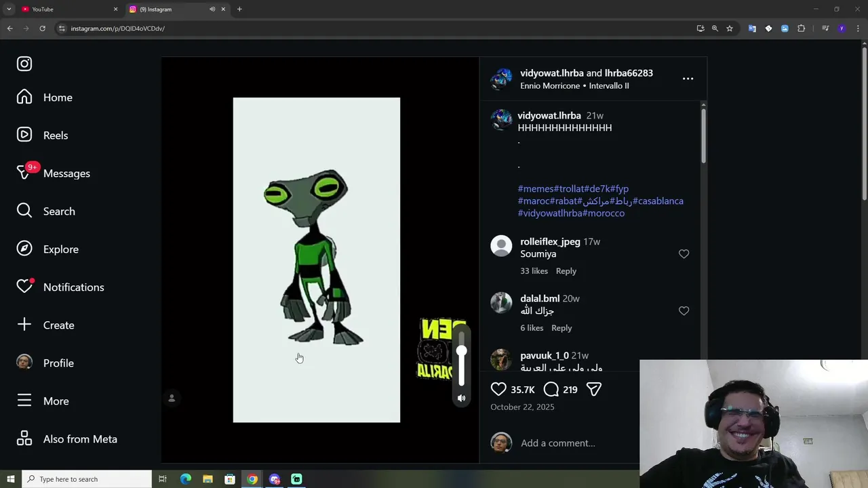Show tagged users on video

click(172, 399)
